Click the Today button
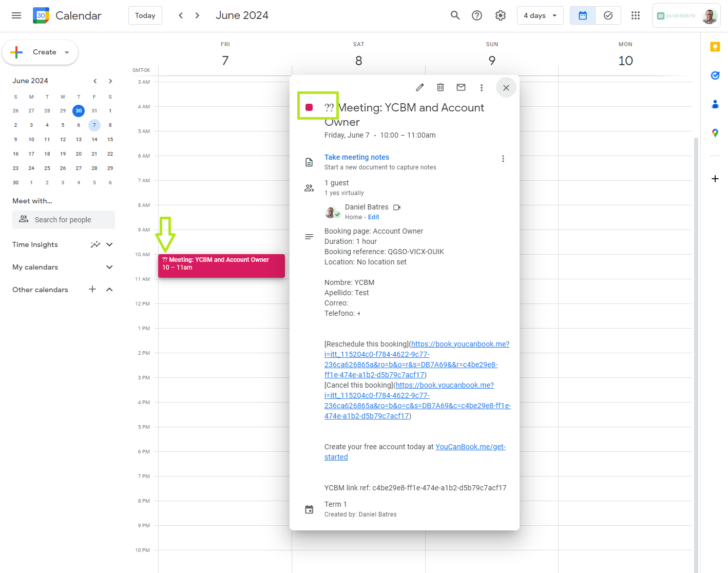 [145, 15]
